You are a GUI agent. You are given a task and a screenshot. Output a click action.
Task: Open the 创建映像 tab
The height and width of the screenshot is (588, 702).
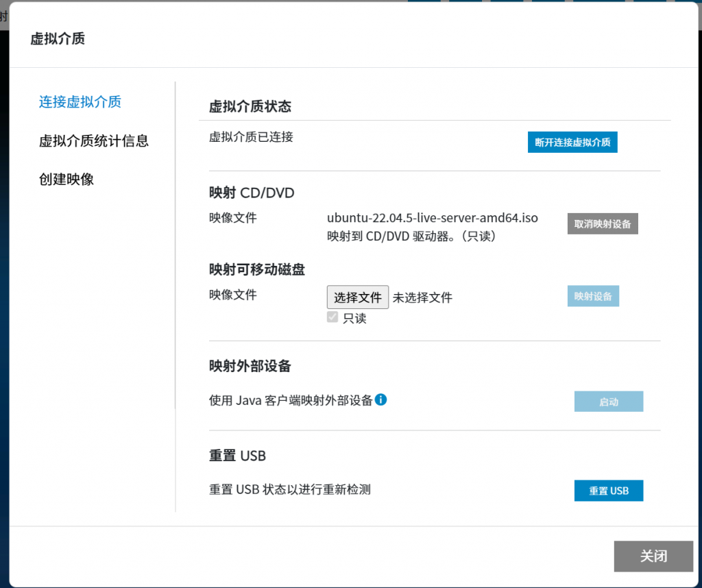point(66,180)
